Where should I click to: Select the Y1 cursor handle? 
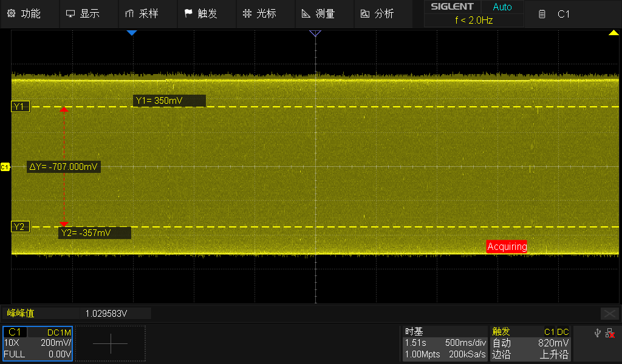coord(20,107)
